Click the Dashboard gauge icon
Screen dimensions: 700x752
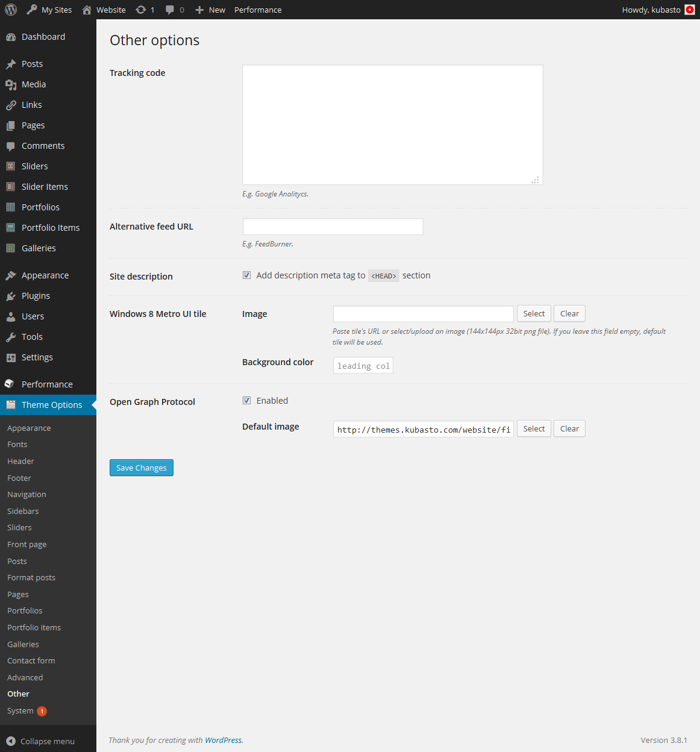click(x=11, y=37)
